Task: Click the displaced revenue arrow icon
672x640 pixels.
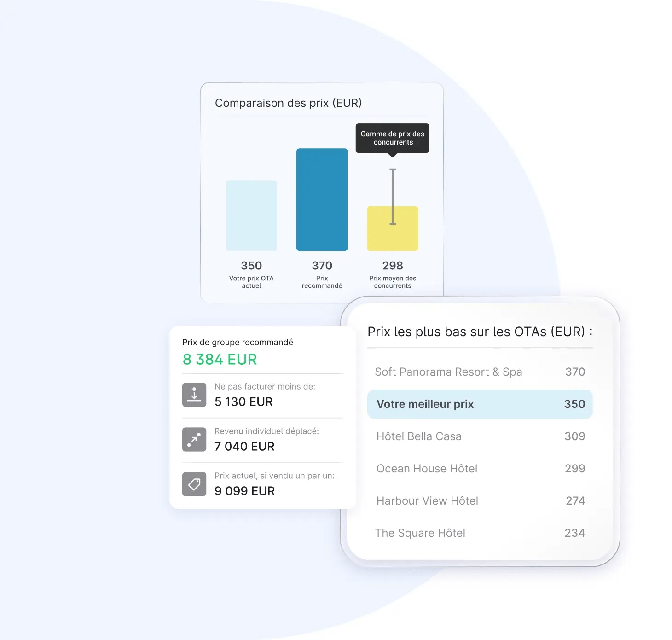Action: (x=194, y=440)
